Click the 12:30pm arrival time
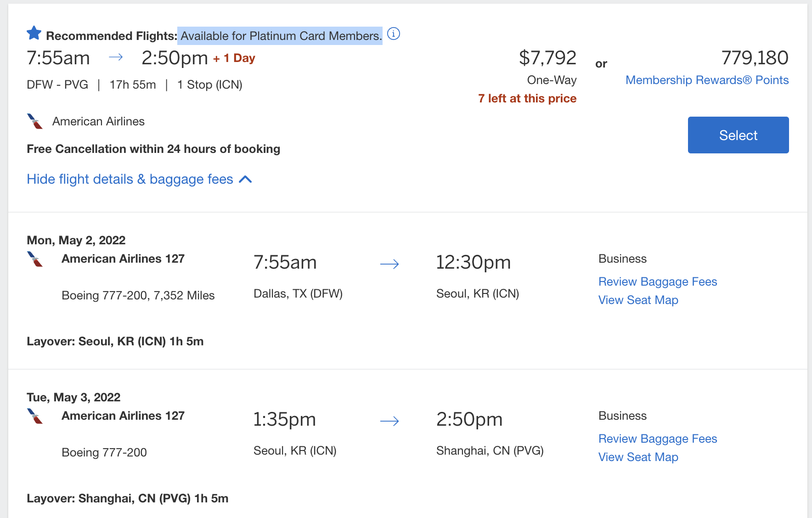The width and height of the screenshot is (812, 518). [474, 262]
